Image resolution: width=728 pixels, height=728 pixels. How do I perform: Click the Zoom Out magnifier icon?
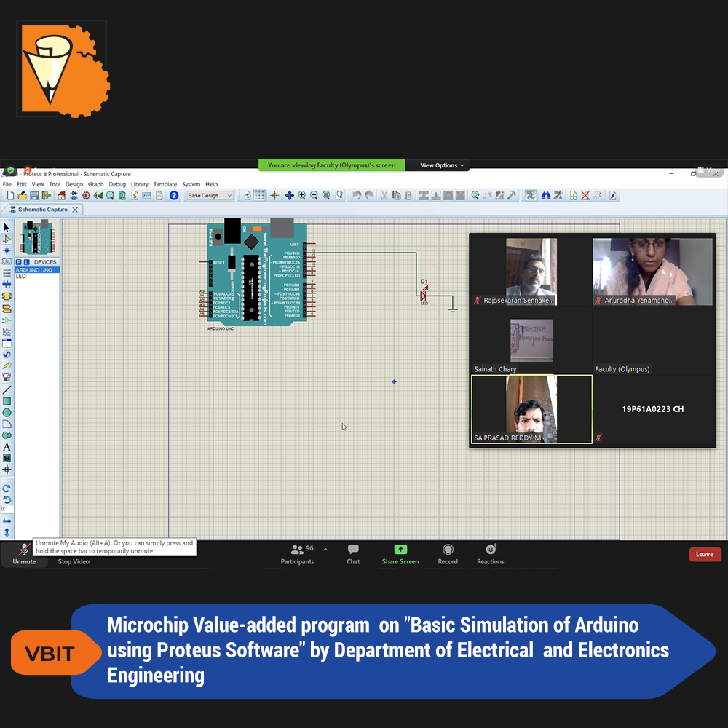coord(314,195)
